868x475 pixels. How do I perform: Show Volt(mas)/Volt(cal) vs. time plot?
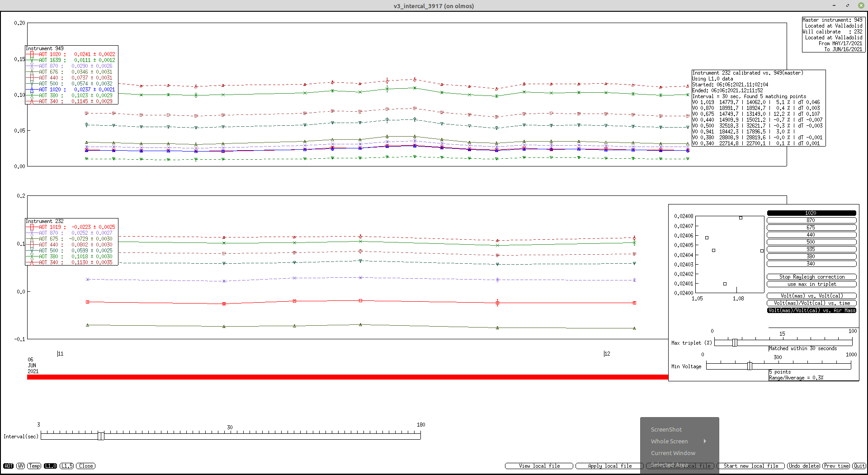pyautogui.click(x=811, y=303)
